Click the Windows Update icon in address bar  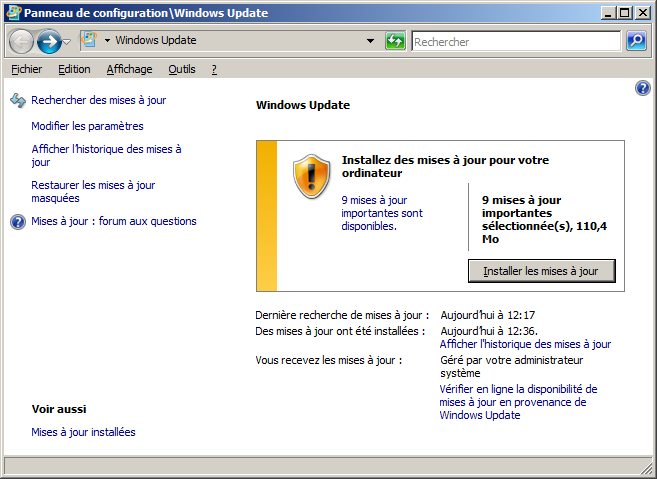[x=88, y=41]
